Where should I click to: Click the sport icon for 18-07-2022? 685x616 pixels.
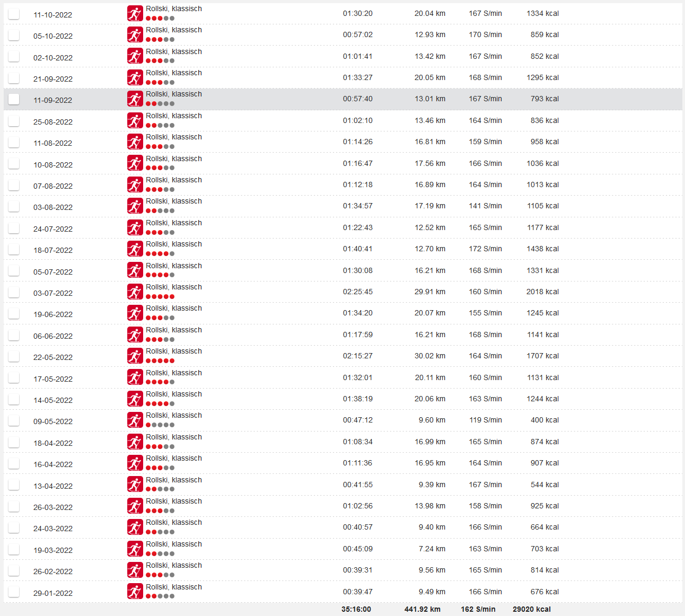pos(135,249)
